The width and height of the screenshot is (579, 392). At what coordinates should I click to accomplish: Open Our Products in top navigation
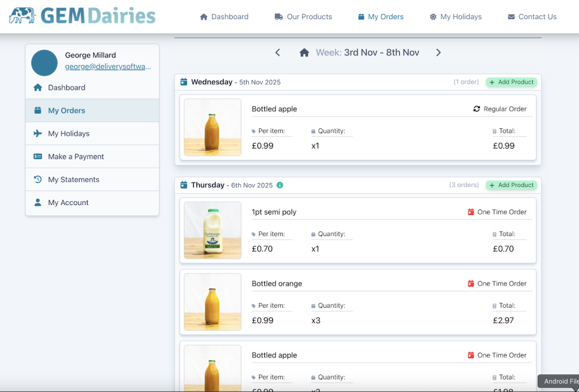(x=303, y=17)
